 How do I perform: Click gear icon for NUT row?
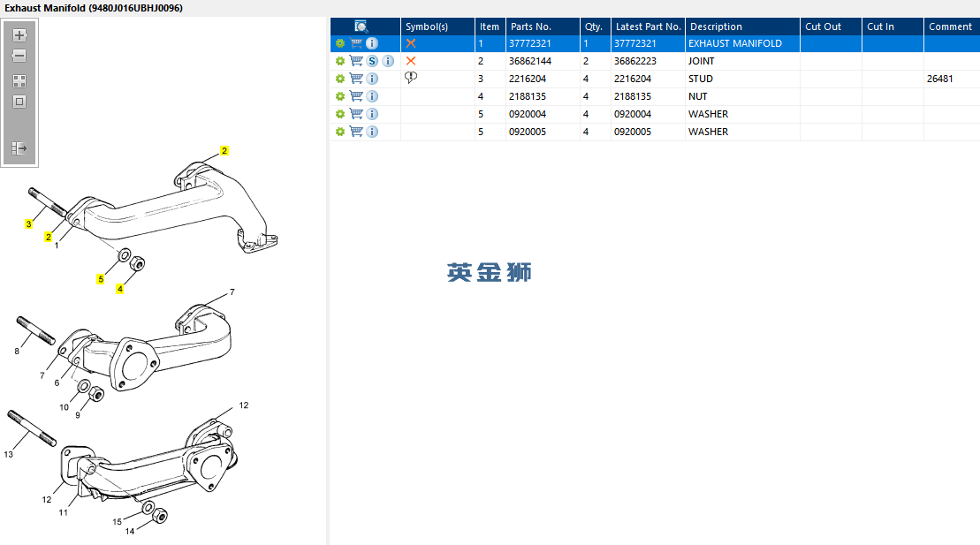click(x=340, y=96)
